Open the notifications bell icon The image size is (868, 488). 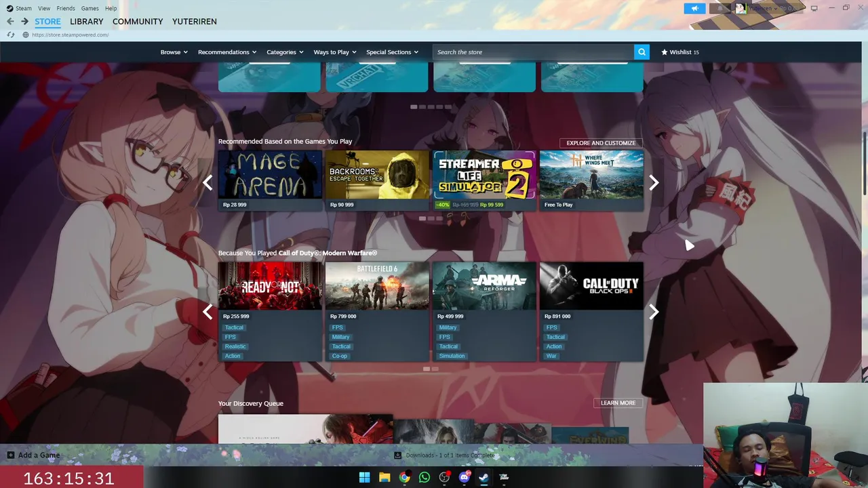click(719, 8)
